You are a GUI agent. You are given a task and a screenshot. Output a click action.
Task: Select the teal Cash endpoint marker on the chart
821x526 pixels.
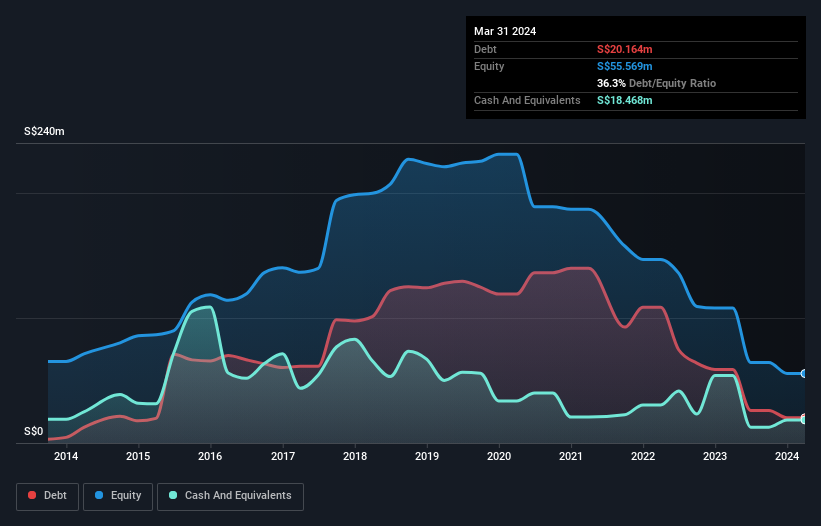tap(804, 420)
